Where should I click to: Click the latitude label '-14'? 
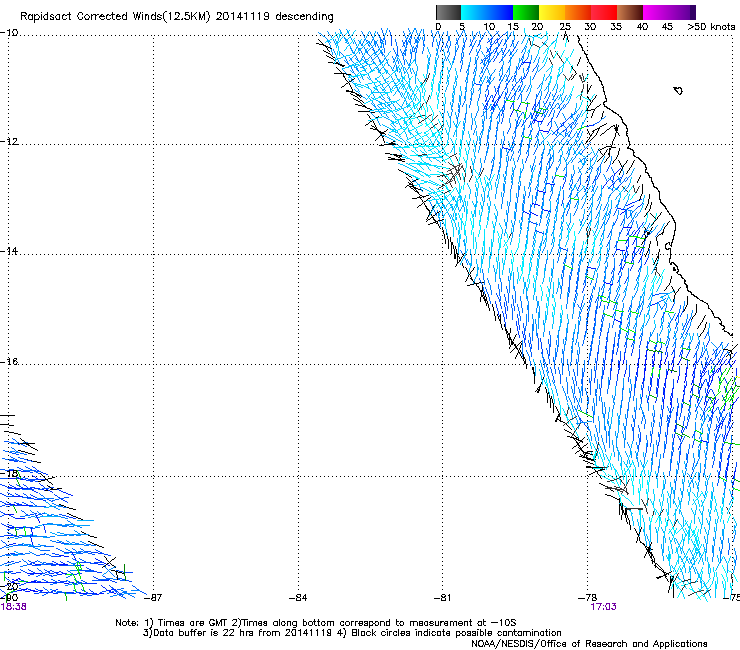click(x=9, y=251)
